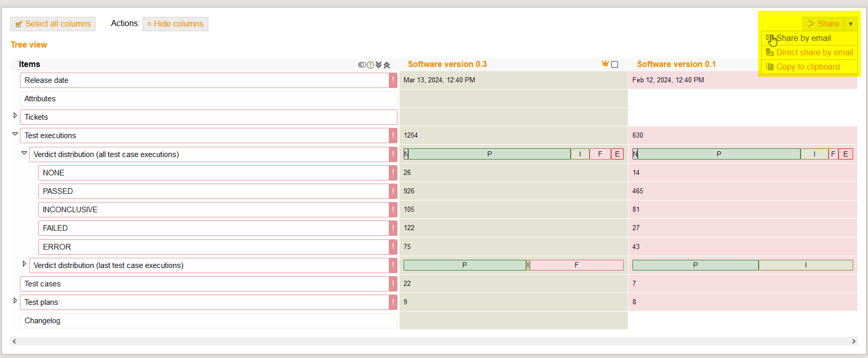Expand Verdict distribution (last test case executions)
This screenshot has width=868, height=358.
(x=24, y=264)
